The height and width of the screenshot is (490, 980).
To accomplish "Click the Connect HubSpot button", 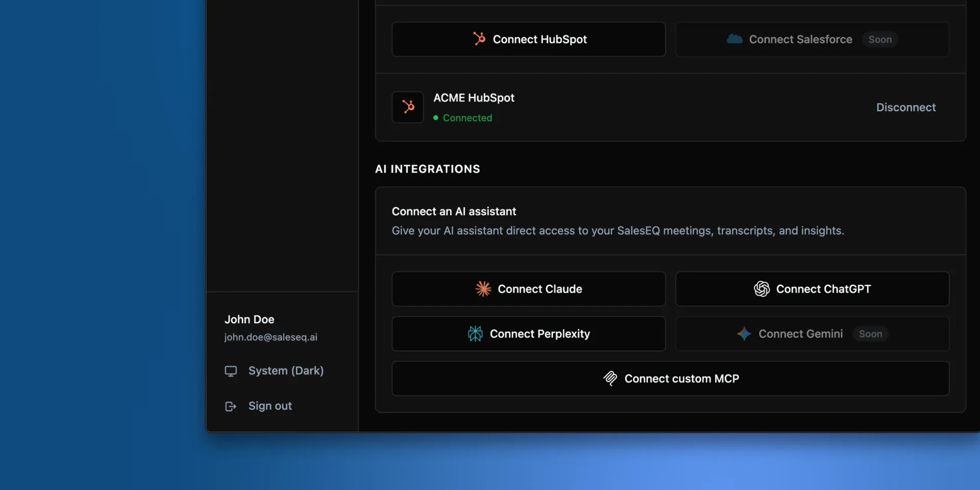I will [x=528, y=39].
